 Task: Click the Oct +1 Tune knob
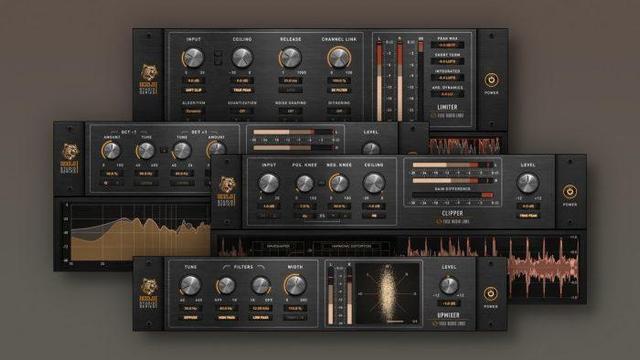tap(182, 151)
